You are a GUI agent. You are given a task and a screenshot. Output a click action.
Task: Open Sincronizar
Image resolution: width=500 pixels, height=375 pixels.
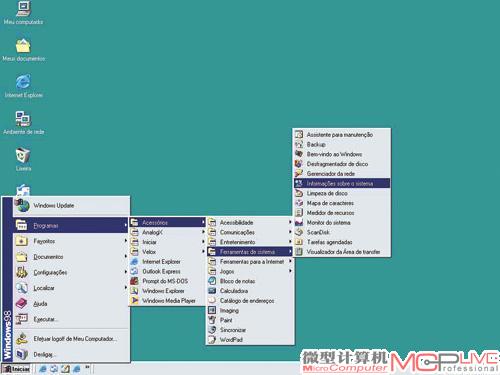(x=250, y=330)
